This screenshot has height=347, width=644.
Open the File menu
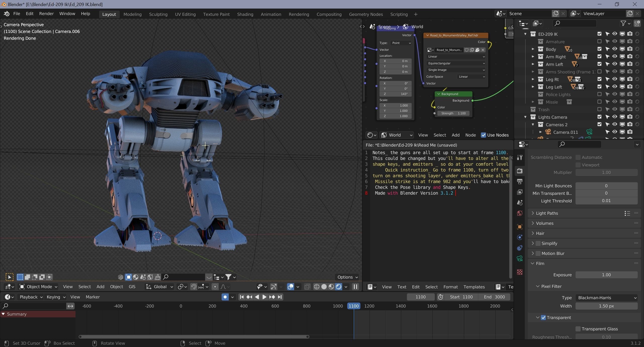coord(17,14)
